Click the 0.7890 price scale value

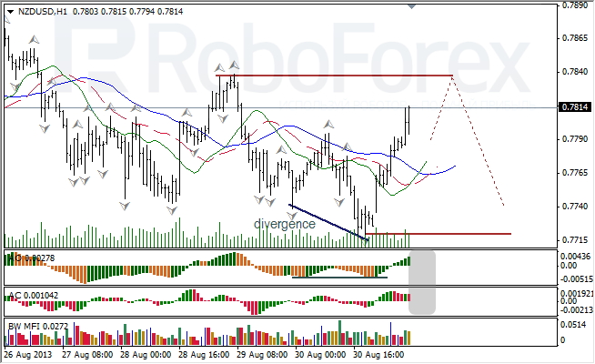tap(574, 5)
